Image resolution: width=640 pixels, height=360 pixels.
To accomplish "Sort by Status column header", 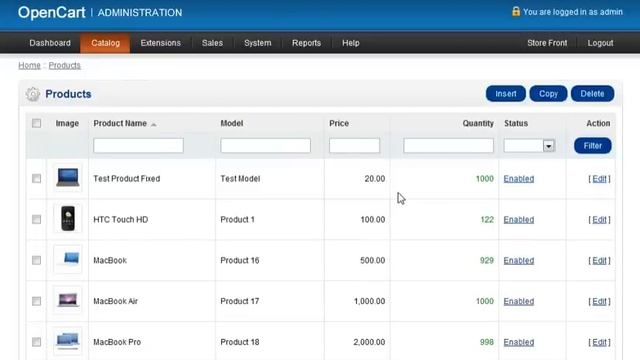I will 516,123.
